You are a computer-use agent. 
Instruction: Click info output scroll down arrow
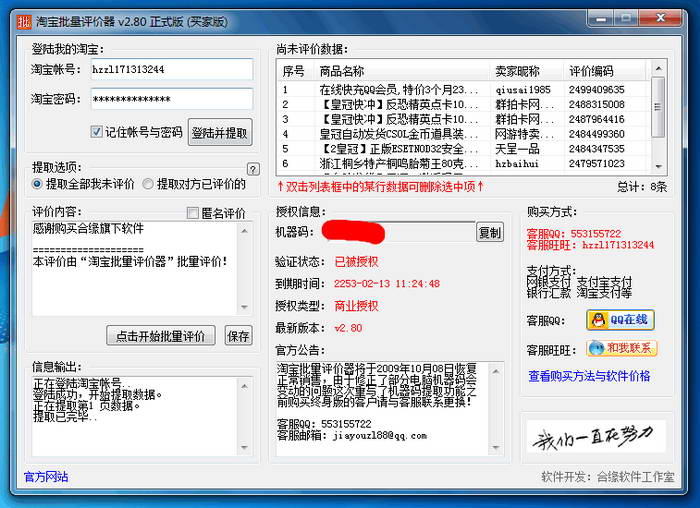point(244,447)
